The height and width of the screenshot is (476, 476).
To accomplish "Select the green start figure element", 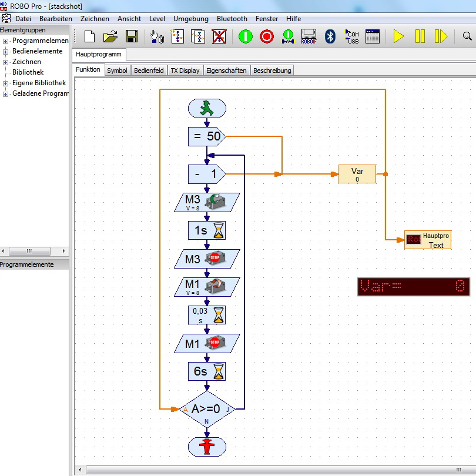I will [207, 108].
